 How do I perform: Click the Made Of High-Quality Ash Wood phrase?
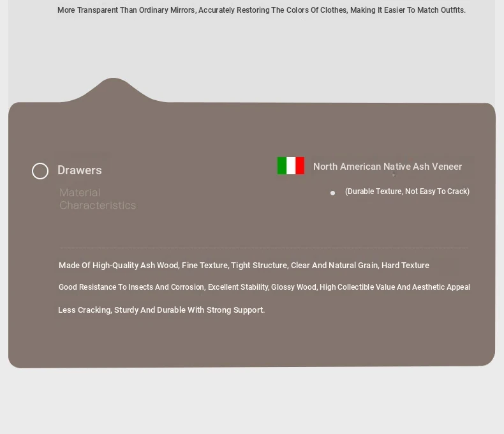119,266
